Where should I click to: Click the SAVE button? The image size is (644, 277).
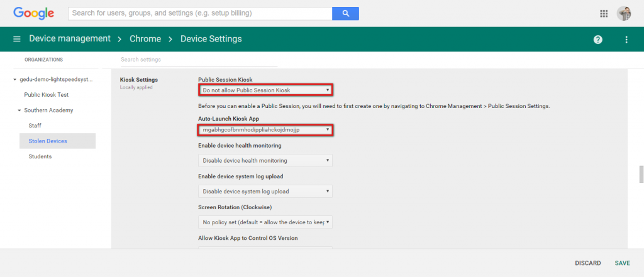622,263
